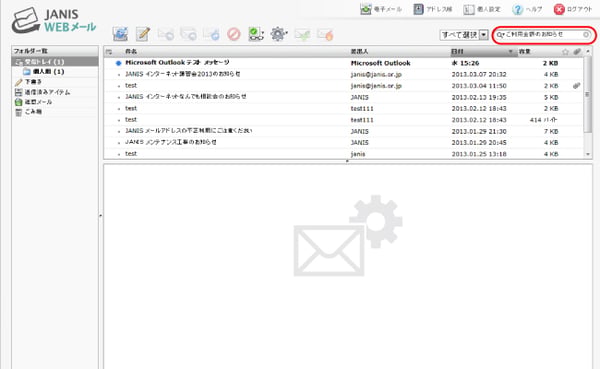The height and width of the screenshot is (369, 600).
Task: Open the test message dated 2013.03.04 11:50
Action: coord(344,86)
